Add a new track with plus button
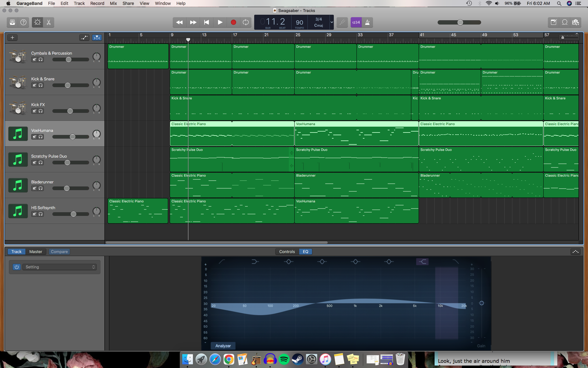This screenshot has width=588, height=368. pyautogui.click(x=12, y=38)
